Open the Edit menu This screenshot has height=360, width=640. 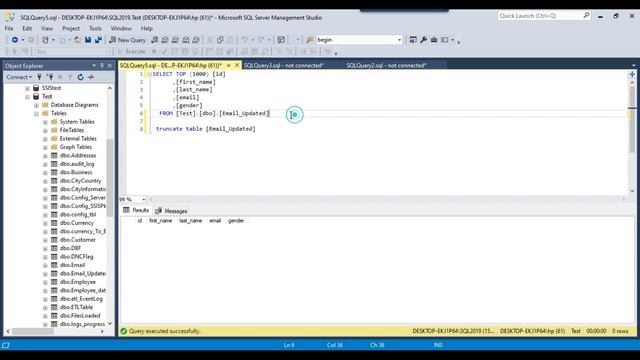point(27,29)
